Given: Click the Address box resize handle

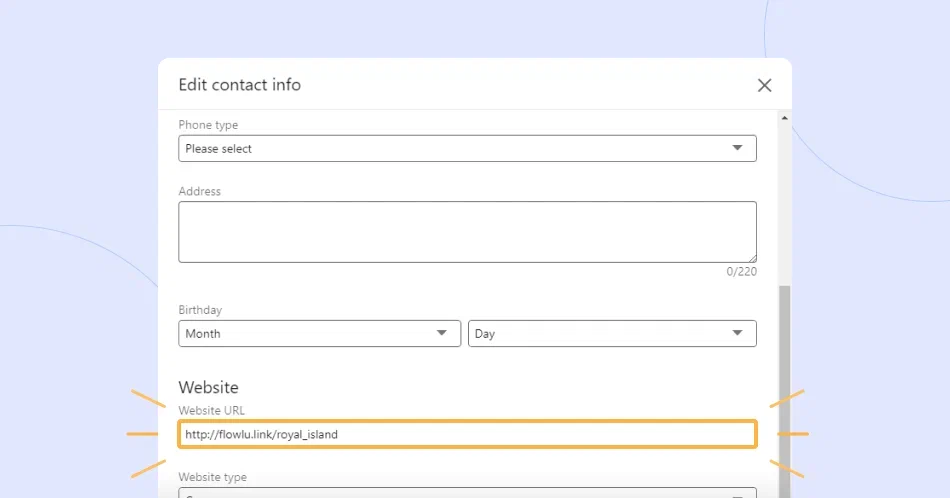Looking at the screenshot, I should point(752,258).
